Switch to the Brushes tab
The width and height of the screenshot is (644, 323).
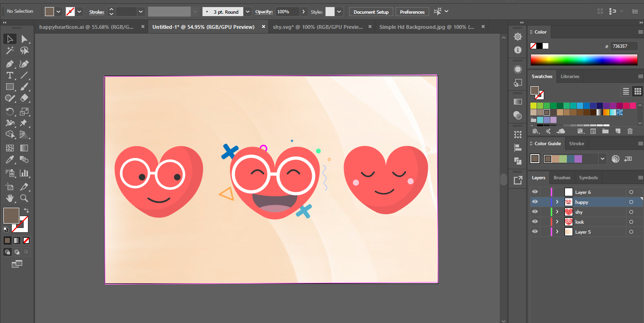(x=562, y=177)
